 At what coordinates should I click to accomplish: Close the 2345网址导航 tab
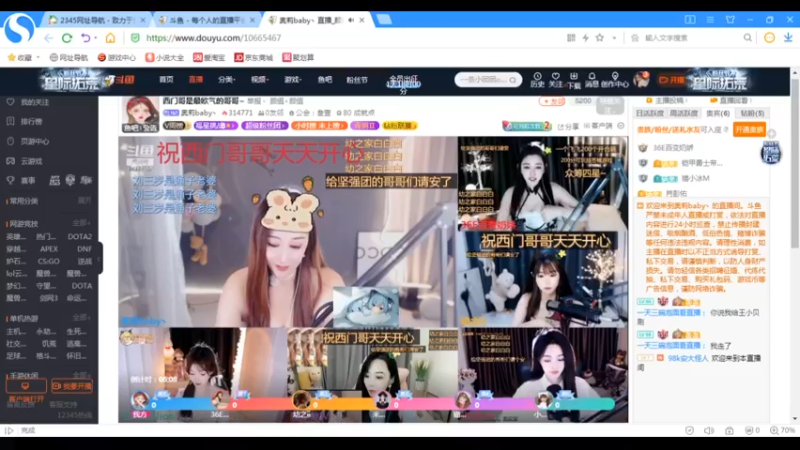click(143, 20)
